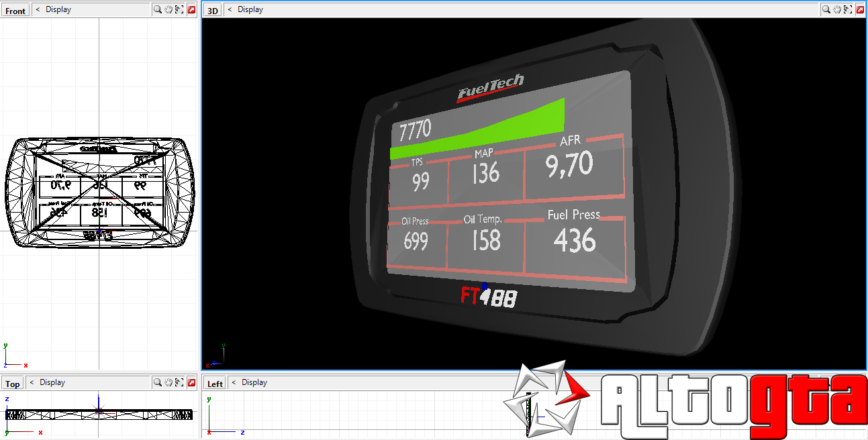Toggle the red maximize icon on the Front viewport
868x440 pixels.
191,9
